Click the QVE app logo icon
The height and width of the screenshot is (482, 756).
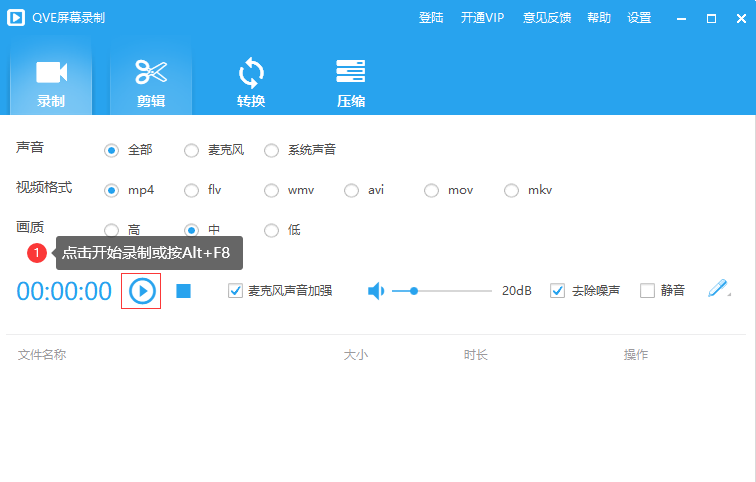pyautogui.click(x=17, y=18)
